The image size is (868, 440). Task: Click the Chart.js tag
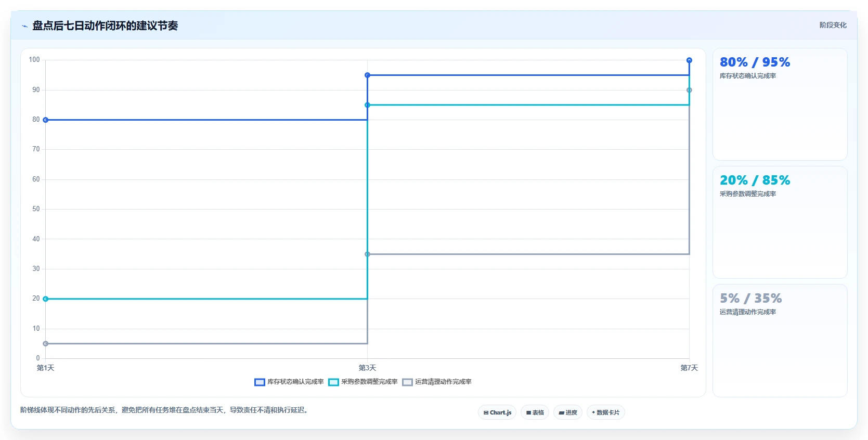click(497, 412)
